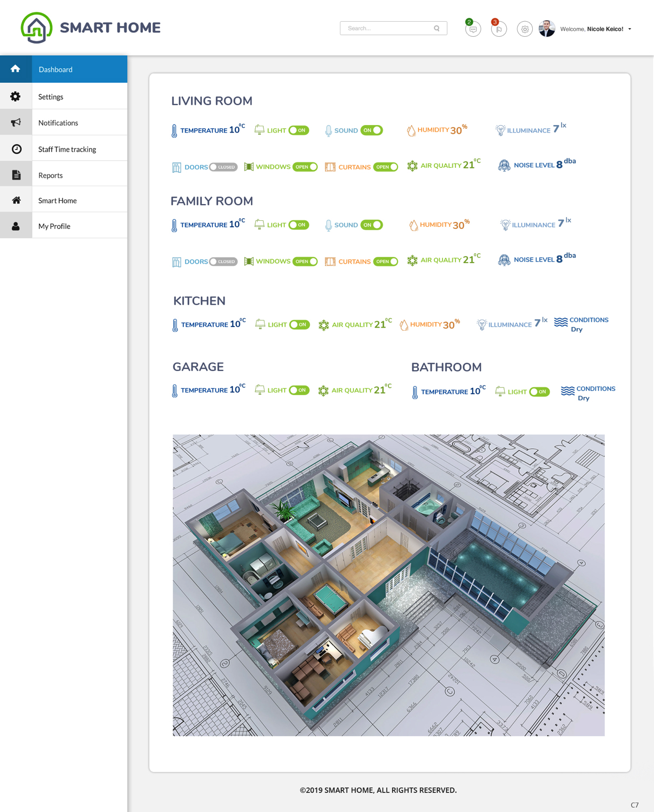
Task: Click the gear settings icon in header
Action: [524, 29]
